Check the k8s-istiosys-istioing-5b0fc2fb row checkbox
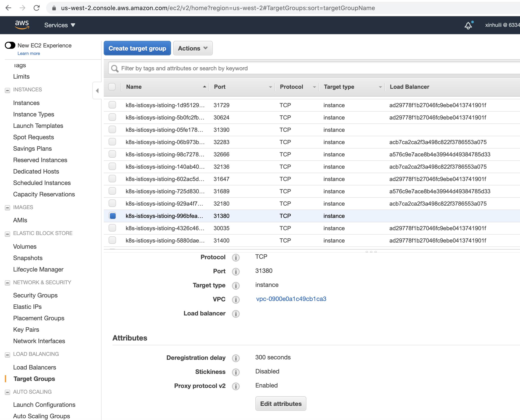 112,117
